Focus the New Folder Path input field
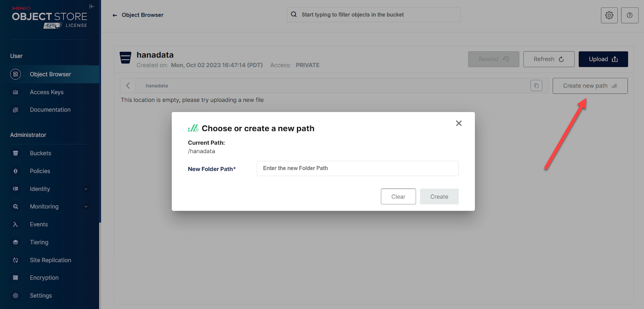644x309 pixels. 357,168
